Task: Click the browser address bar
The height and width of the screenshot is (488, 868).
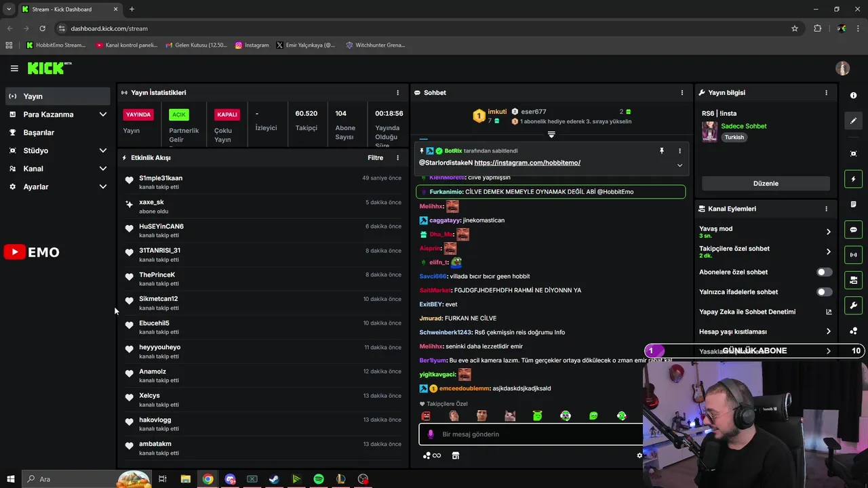Action: pyautogui.click(x=420, y=28)
